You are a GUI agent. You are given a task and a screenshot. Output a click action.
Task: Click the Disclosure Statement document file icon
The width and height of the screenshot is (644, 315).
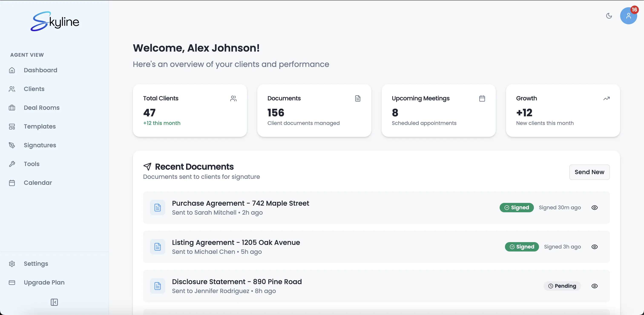pyautogui.click(x=158, y=286)
